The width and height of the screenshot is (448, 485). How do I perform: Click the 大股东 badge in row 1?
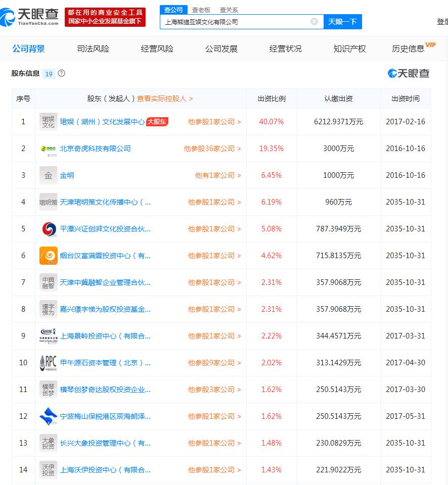click(x=157, y=122)
